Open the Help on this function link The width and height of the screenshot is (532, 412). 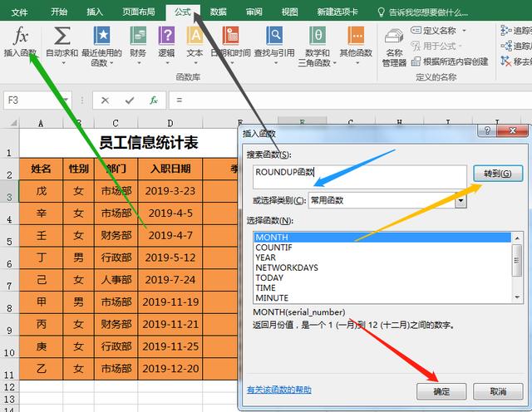tap(279, 390)
